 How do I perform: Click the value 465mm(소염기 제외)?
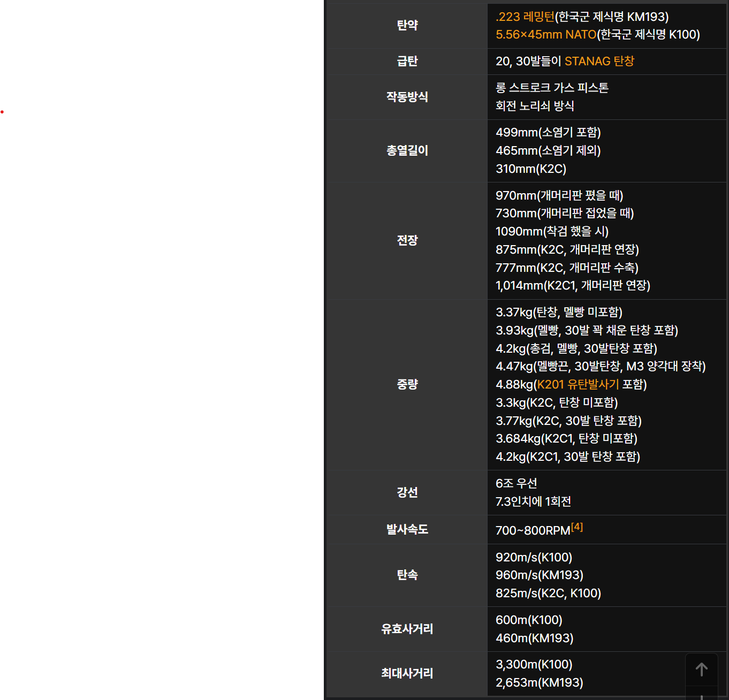(548, 151)
